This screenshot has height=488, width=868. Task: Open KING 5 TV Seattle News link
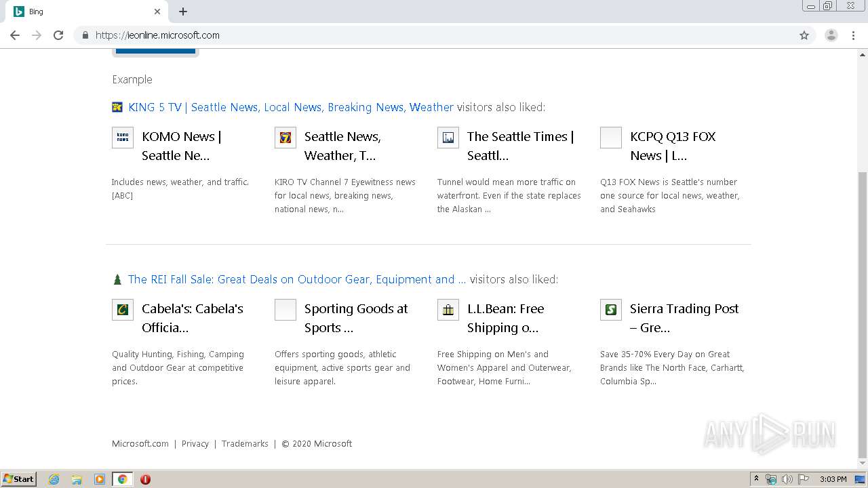(x=291, y=107)
